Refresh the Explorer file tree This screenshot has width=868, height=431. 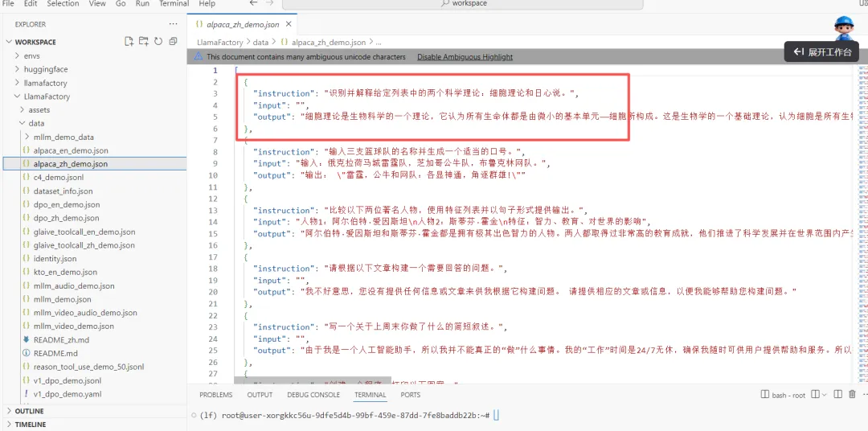(158, 42)
